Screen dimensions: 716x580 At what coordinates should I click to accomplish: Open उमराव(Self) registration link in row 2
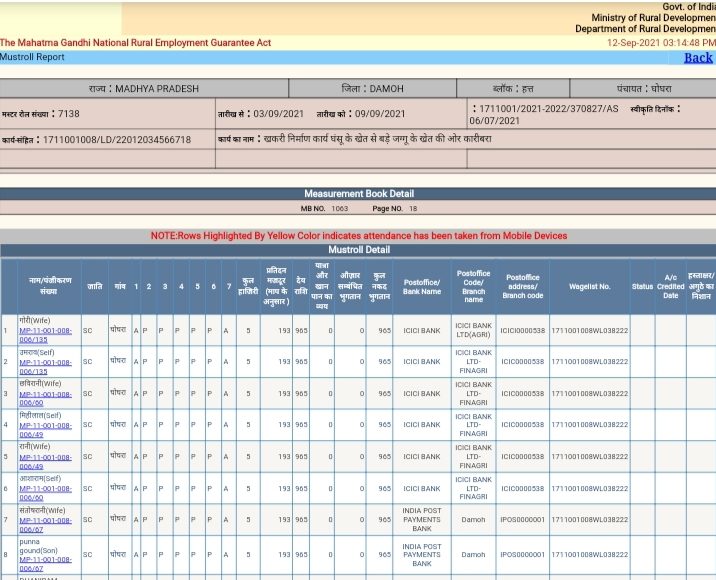tap(46, 367)
